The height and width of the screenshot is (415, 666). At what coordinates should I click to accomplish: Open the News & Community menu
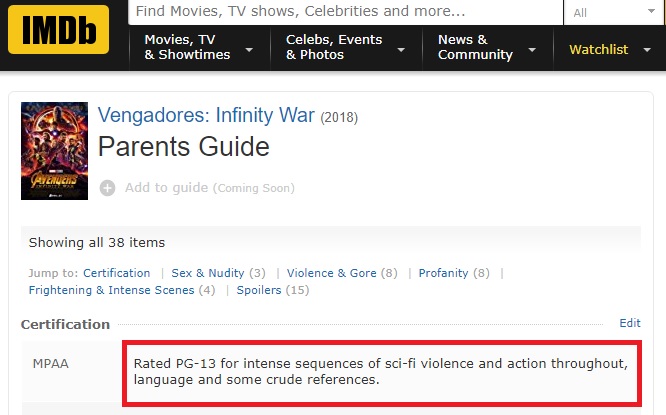(486, 48)
